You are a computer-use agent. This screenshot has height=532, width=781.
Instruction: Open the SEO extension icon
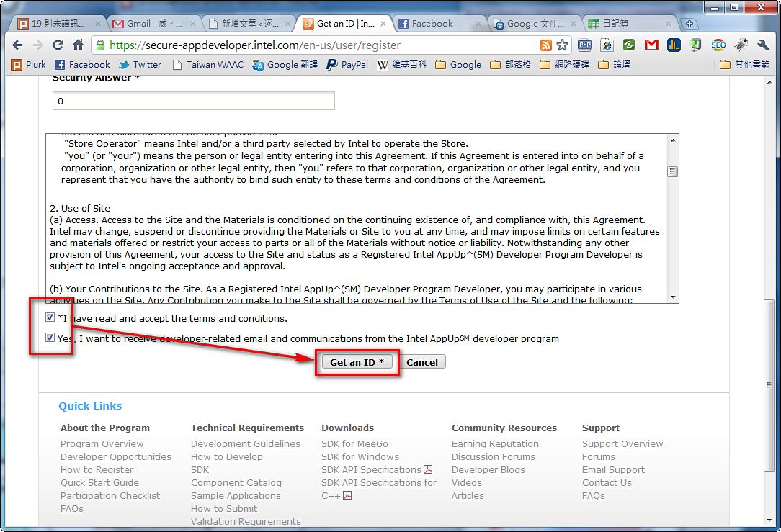pyautogui.click(x=718, y=45)
